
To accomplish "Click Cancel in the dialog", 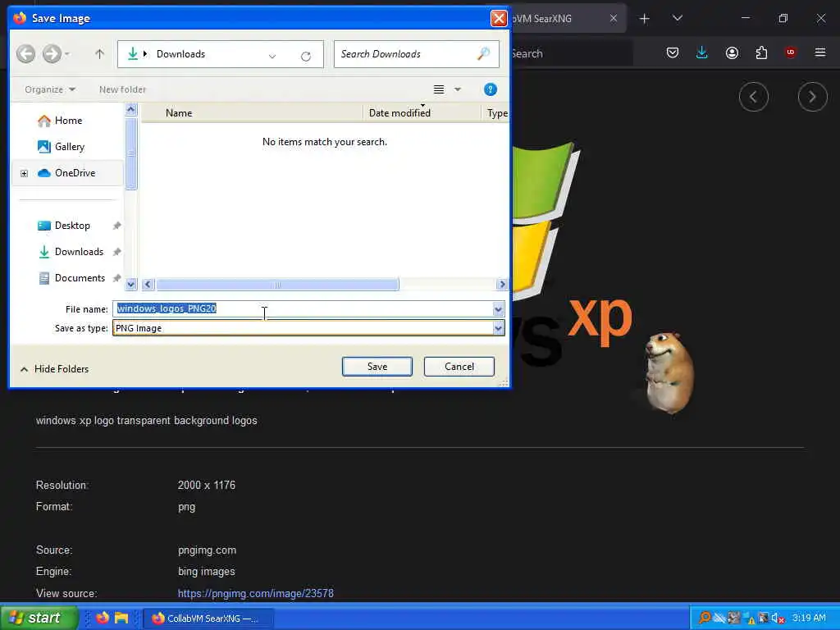I will coord(459,367).
